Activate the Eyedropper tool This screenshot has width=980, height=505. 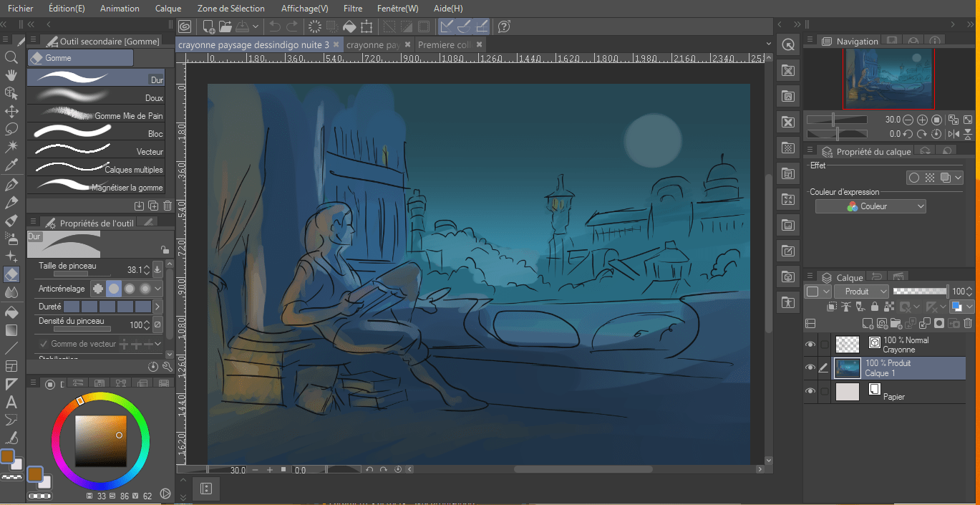[x=11, y=165]
